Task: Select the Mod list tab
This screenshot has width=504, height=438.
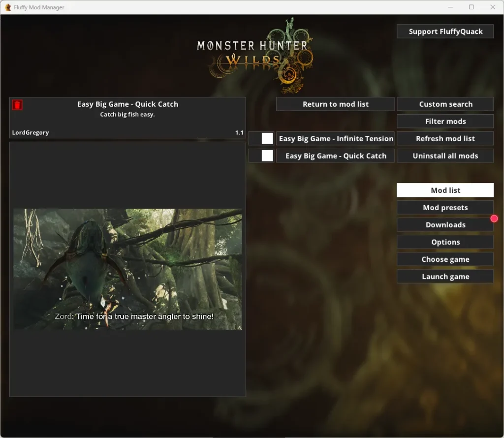Action: 445,190
